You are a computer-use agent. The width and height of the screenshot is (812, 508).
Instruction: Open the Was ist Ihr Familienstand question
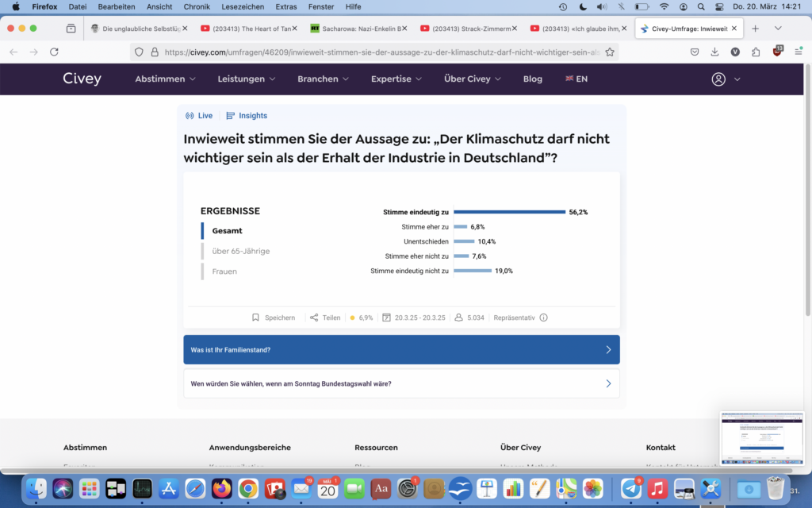[x=401, y=349]
